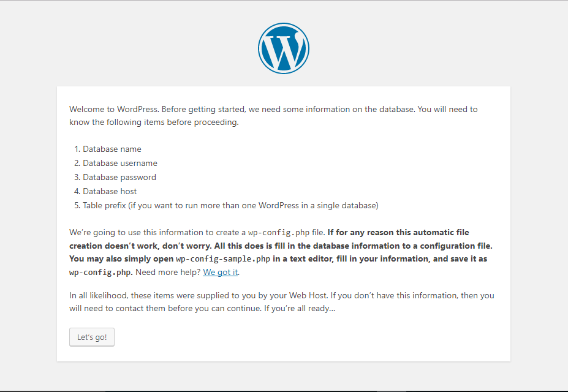
Task: Click the non-bold wp-config.php file name
Action: 279,232
